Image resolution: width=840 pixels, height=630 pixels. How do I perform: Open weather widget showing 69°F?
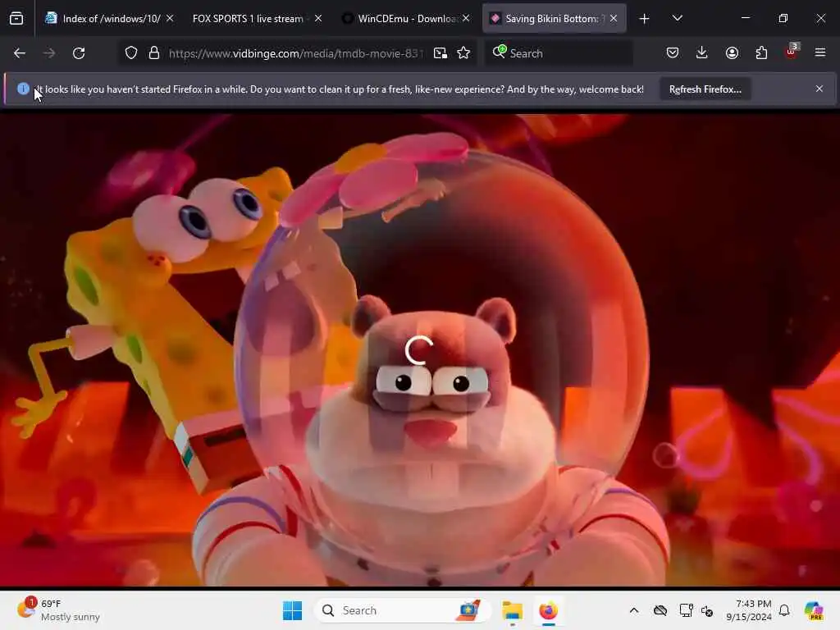[x=58, y=610]
